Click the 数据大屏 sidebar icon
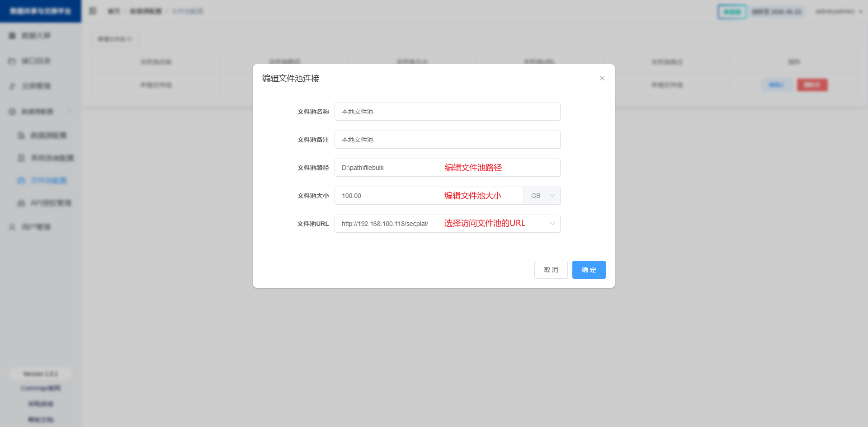The image size is (868, 427). point(12,36)
